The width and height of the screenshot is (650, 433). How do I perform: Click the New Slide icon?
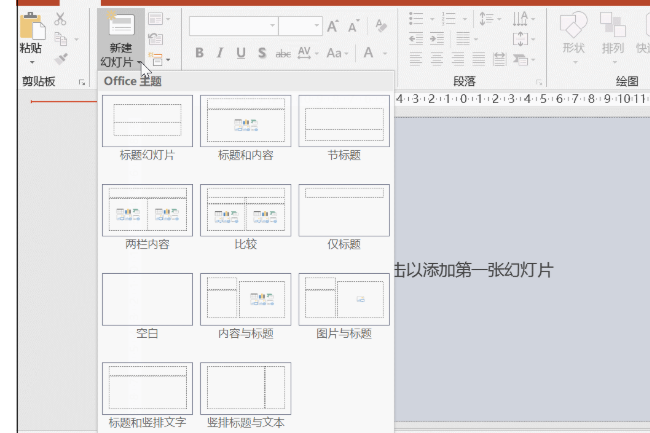121,24
